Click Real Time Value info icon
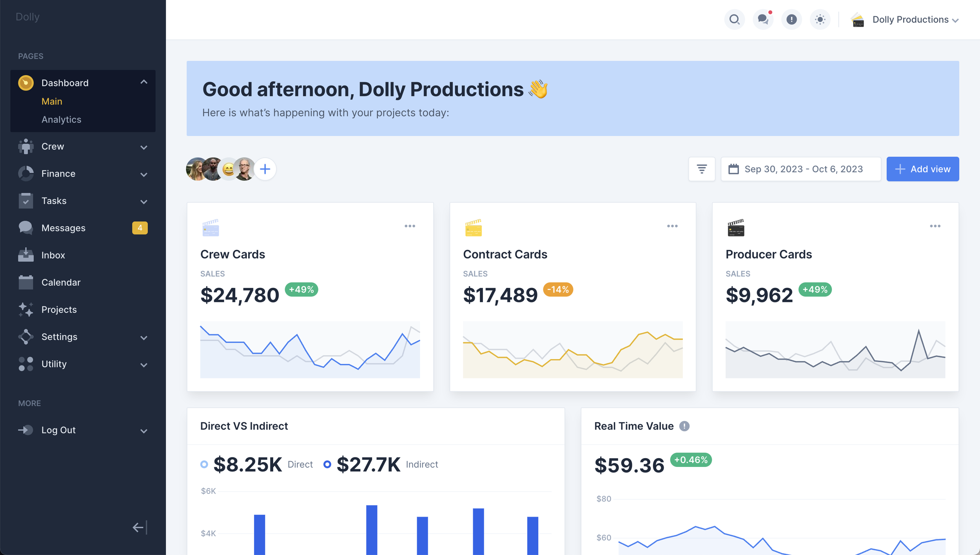 coord(684,426)
